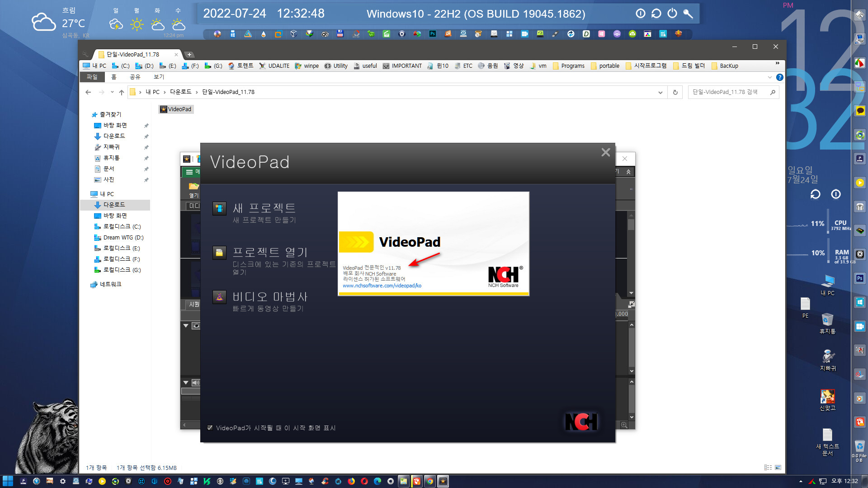Click the wrench settings icon in top bar
This screenshot has height=488, width=868.
(688, 14)
